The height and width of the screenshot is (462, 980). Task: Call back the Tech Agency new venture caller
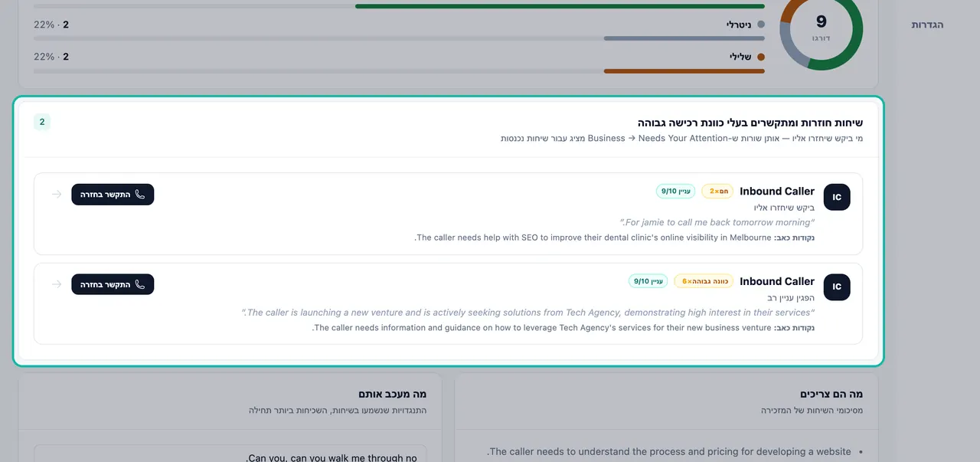(x=113, y=284)
